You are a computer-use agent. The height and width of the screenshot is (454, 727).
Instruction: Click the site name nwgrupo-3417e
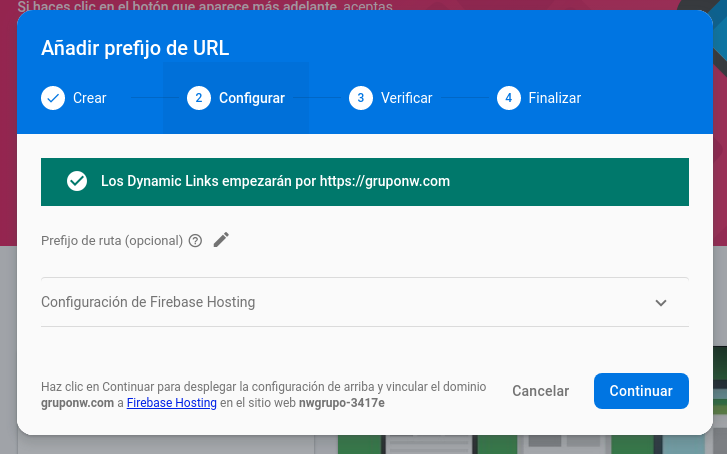342,403
